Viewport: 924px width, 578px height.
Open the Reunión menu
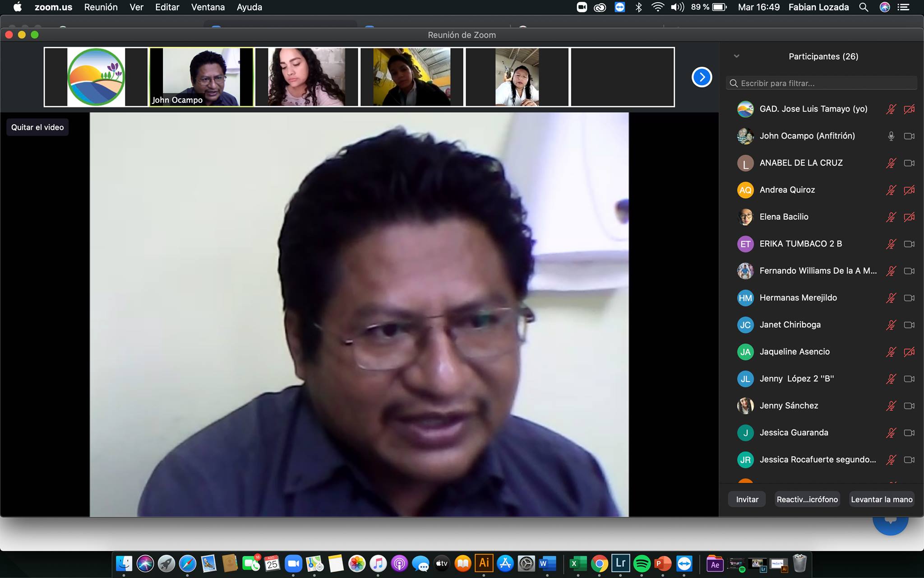pyautogui.click(x=101, y=7)
